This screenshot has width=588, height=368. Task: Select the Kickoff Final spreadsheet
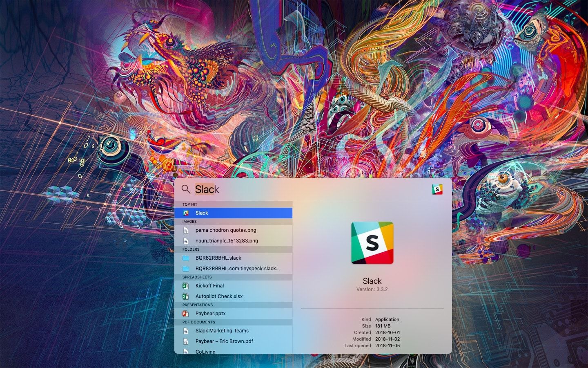point(233,286)
